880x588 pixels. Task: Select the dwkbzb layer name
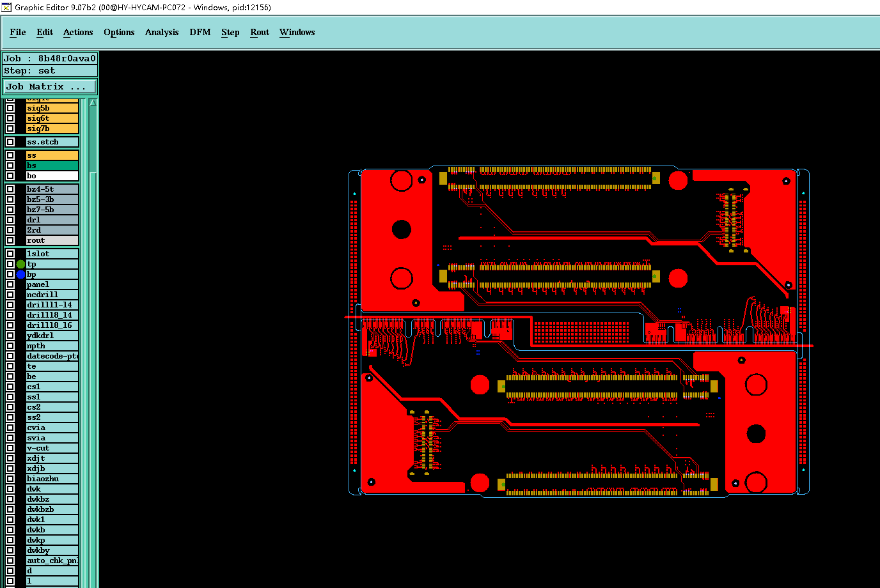click(x=52, y=509)
